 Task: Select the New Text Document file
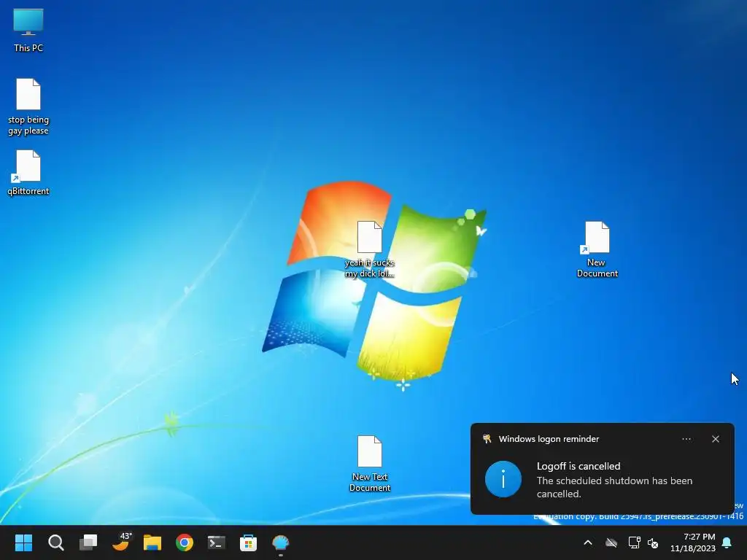coord(370,463)
